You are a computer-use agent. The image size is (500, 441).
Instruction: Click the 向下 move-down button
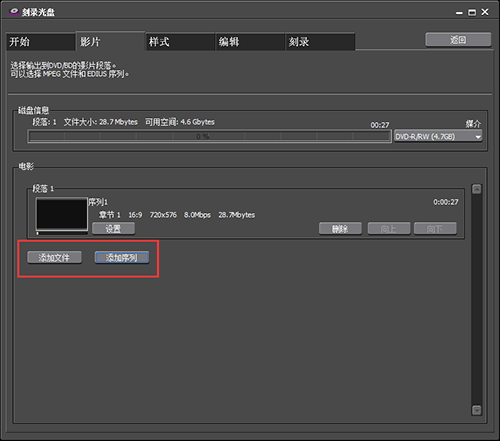tap(435, 229)
